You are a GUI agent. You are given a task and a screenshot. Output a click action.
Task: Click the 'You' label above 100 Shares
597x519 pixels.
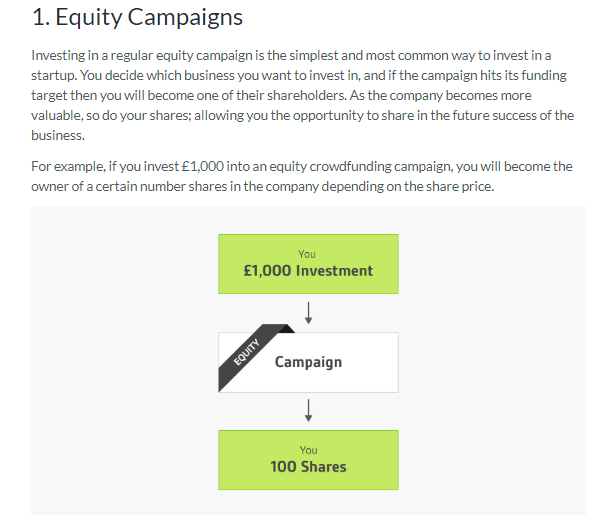click(308, 450)
